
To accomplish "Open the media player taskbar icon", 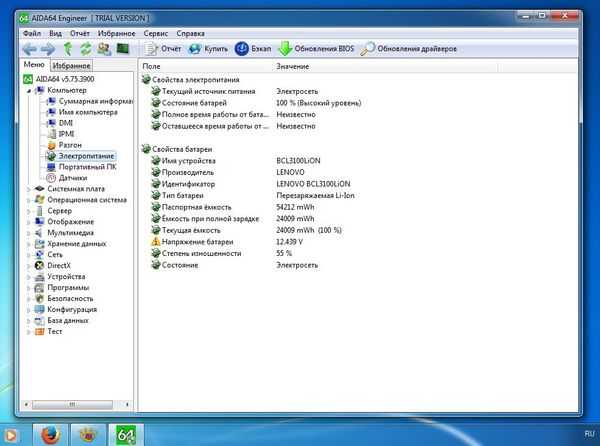I will [x=11, y=435].
